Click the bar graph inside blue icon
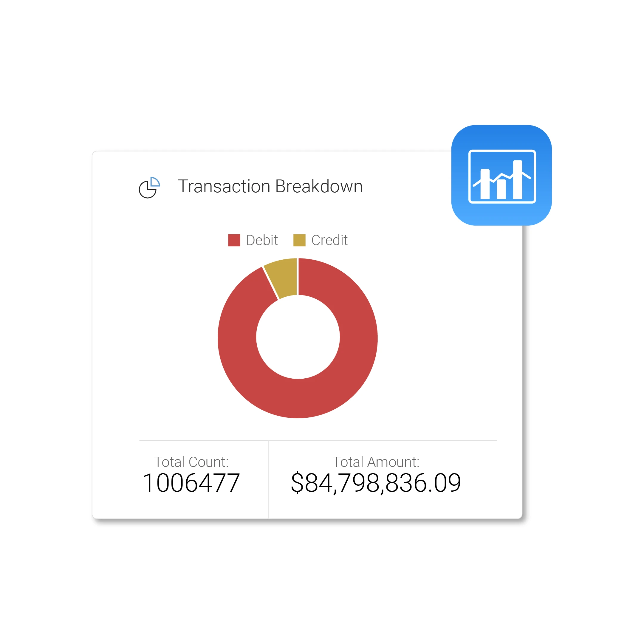Screen dimensions: 644x644 502,180
